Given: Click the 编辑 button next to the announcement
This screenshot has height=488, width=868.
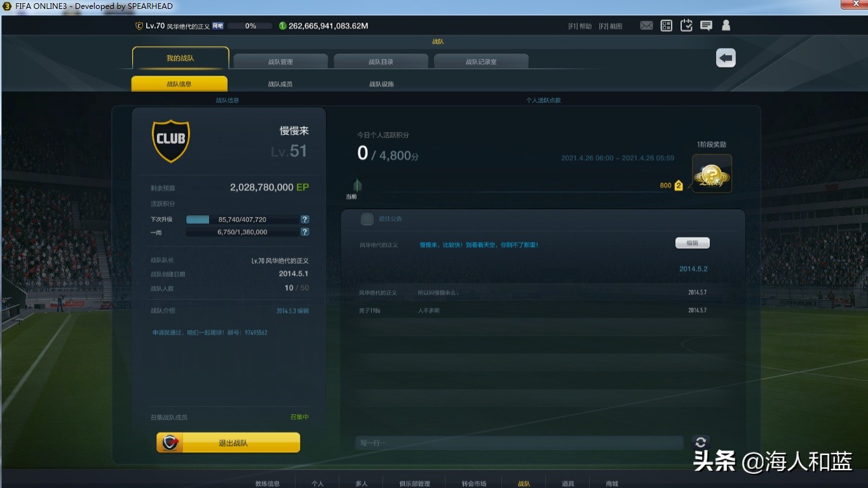Looking at the screenshot, I should (692, 243).
